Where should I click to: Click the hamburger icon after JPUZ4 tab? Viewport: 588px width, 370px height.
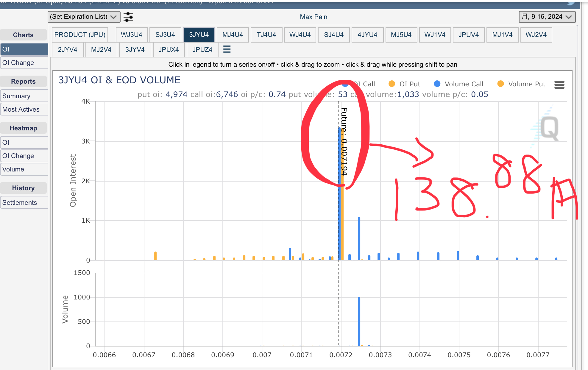click(227, 49)
